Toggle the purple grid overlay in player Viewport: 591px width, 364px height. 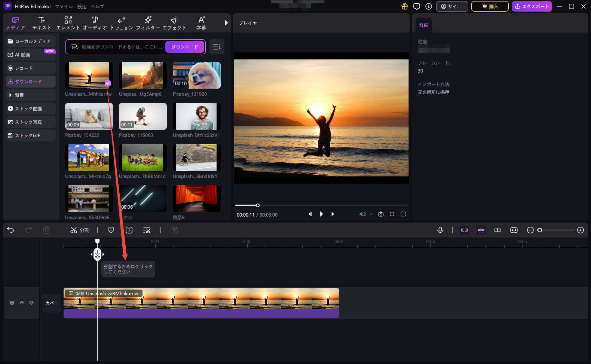pyautogui.click(x=392, y=214)
